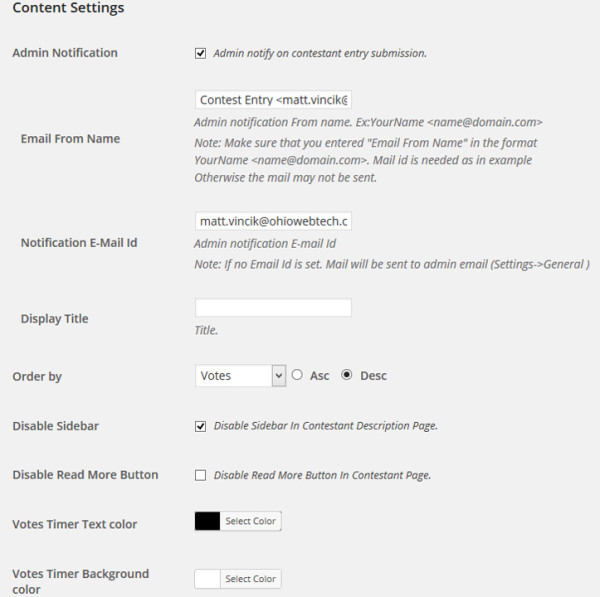Click the Admin notify on contestant entry label
This screenshot has height=597, width=600.
pos(320,53)
